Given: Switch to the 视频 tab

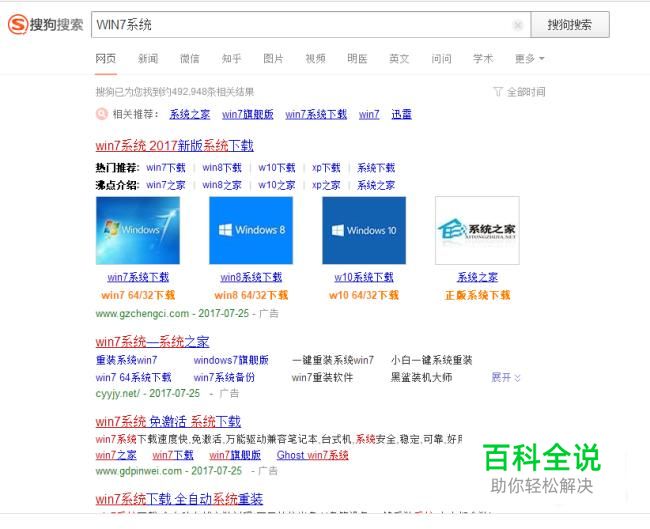Looking at the screenshot, I should 315,58.
